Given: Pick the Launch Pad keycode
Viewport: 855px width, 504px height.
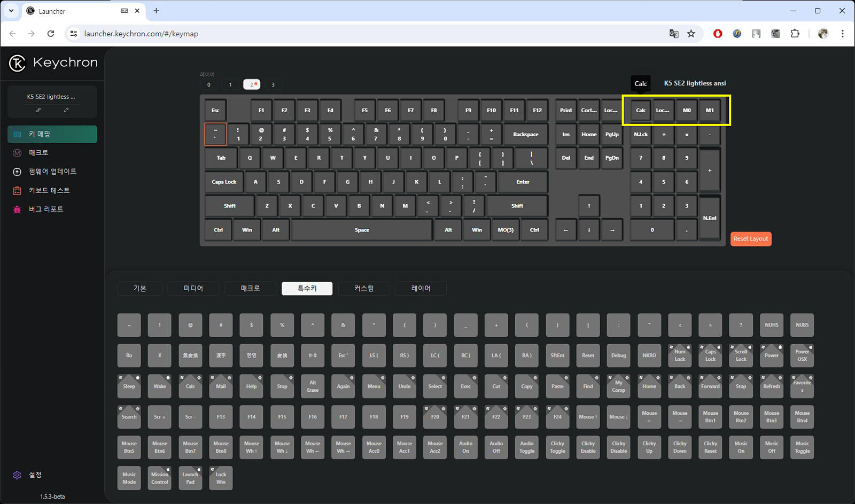Looking at the screenshot, I should click(190, 478).
